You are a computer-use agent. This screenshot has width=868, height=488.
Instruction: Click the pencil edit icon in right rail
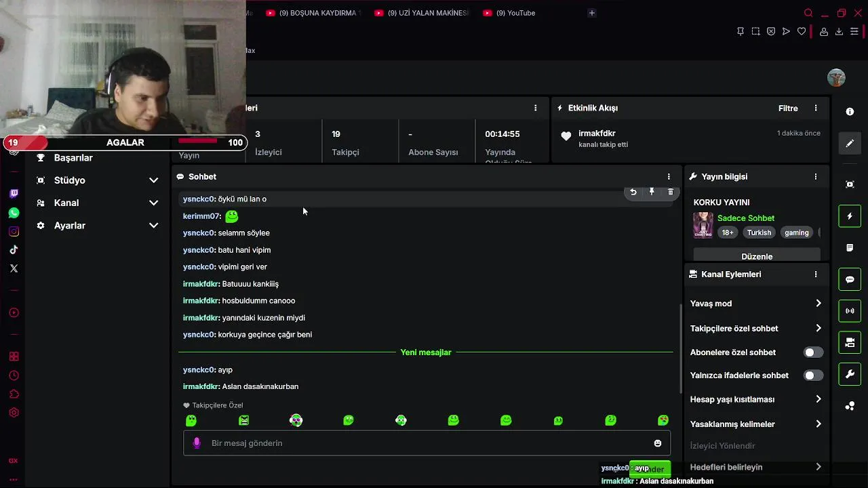point(850,143)
